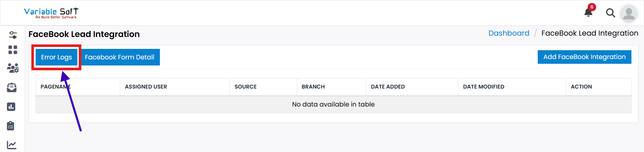Go to the Dashboard breadcrumb link
Viewport: 644px width, 152px height.
coord(509,33)
